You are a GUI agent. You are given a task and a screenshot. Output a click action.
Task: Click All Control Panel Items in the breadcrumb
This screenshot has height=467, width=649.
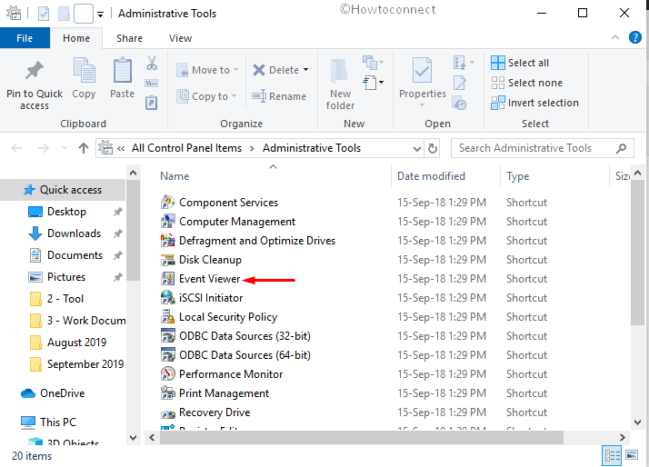186,148
